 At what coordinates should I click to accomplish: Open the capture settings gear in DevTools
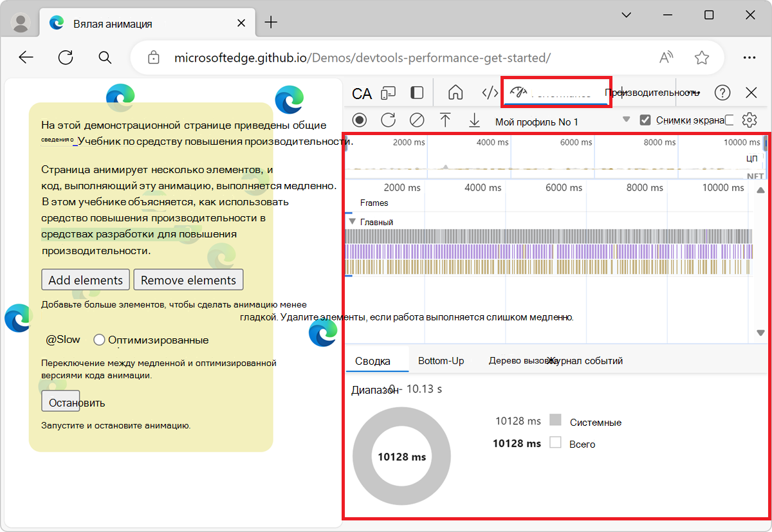click(749, 120)
